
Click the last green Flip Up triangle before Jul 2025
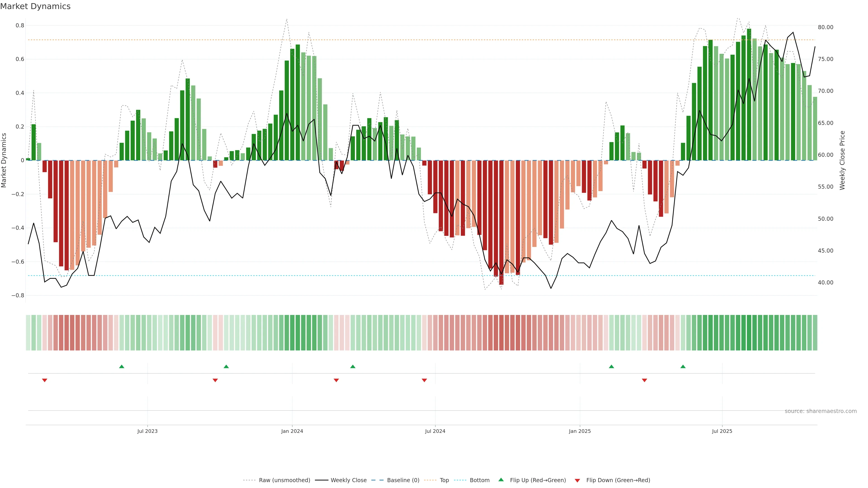683,366
